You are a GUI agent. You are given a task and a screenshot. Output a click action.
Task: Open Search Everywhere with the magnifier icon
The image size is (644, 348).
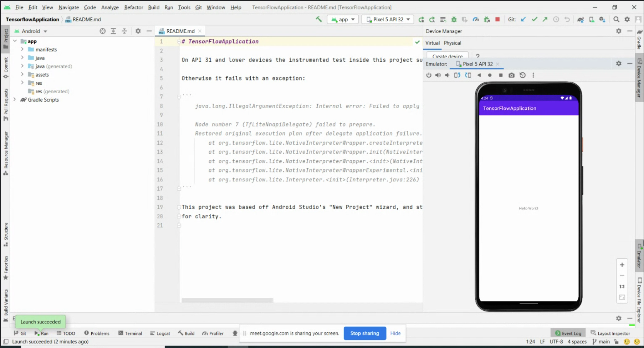click(616, 19)
